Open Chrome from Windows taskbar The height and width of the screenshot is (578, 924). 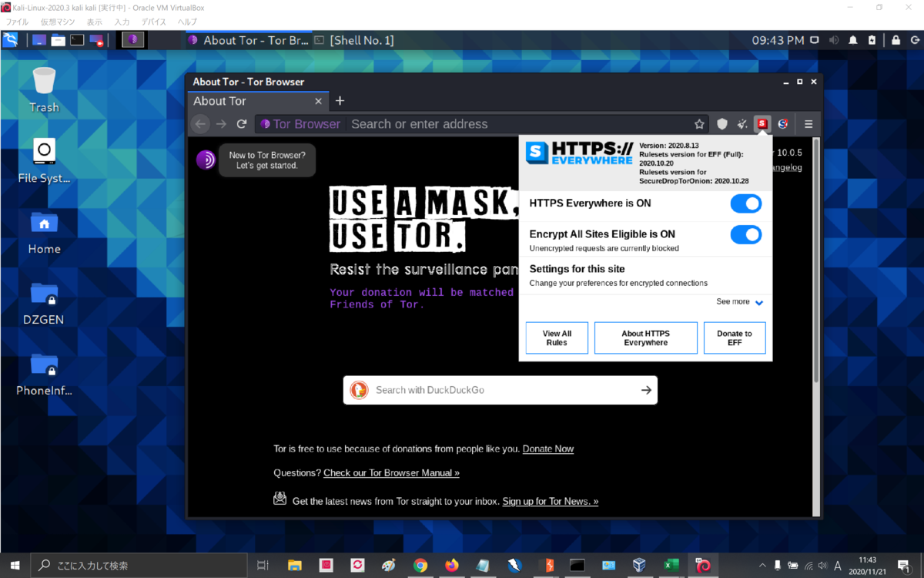coord(420,565)
